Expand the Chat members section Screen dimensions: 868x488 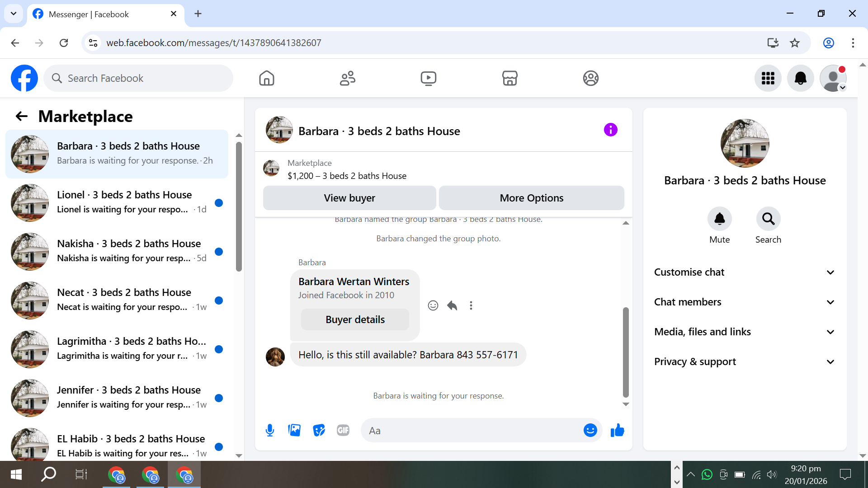pyautogui.click(x=745, y=302)
